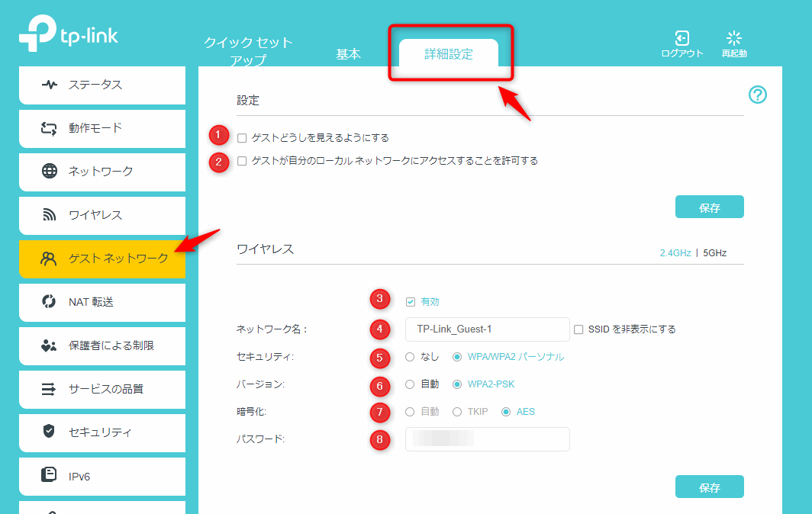812x514 pixels.
Task: Open NAT 転送 sidebar menu
Action: point(102,302)
